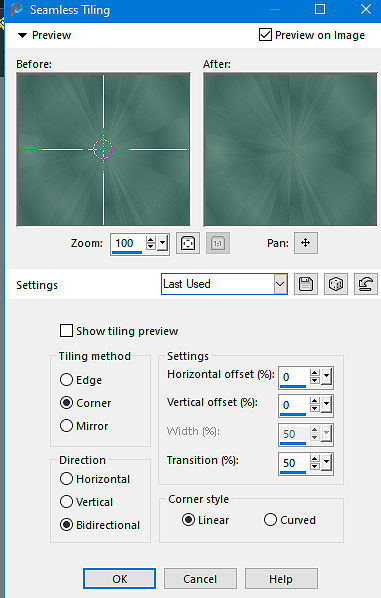This screenshot has width=381, height=598.
Task: Enable Show tiling preview checkbox
Action: coord(66,331)
